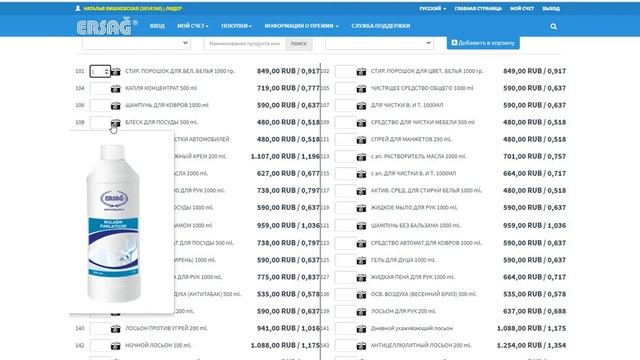Click price 1.254,00 RUB / 1,354
Viewport: 640px width, 360px height.
click(x=531, y=346)
